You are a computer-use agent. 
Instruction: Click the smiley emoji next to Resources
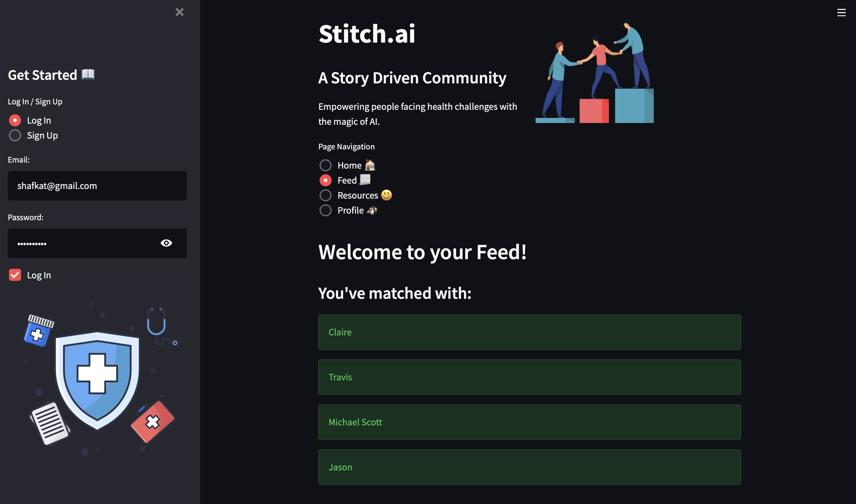386,195
